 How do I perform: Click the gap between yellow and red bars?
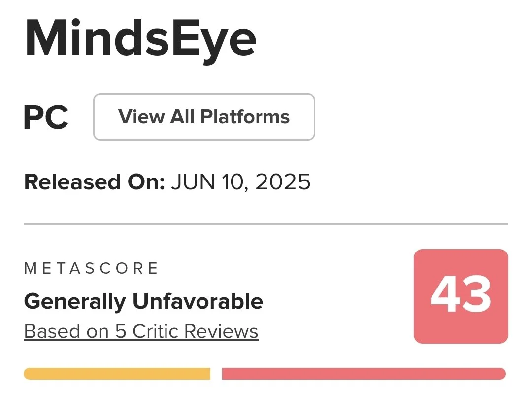[216, 374]
